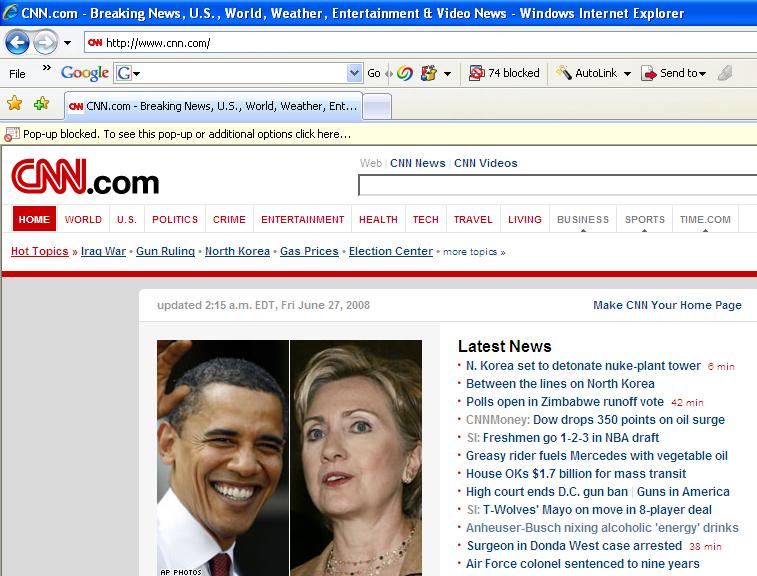Click the 74 blocked popup blocker button

504,73
